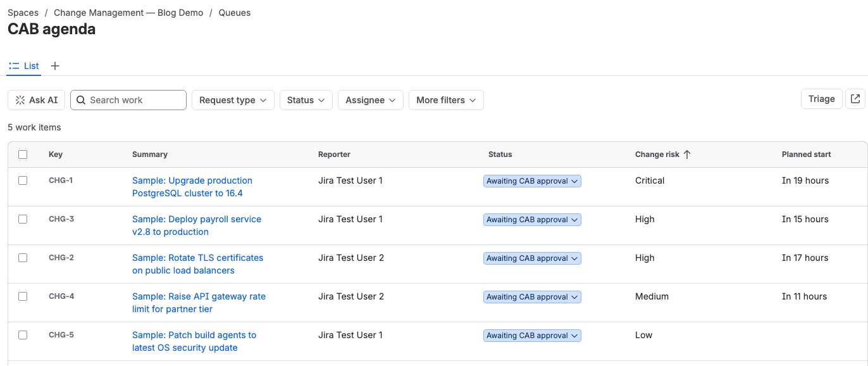Check the CHG-3 row checkbox
The image size is (868, 366).
coord(23,219)
